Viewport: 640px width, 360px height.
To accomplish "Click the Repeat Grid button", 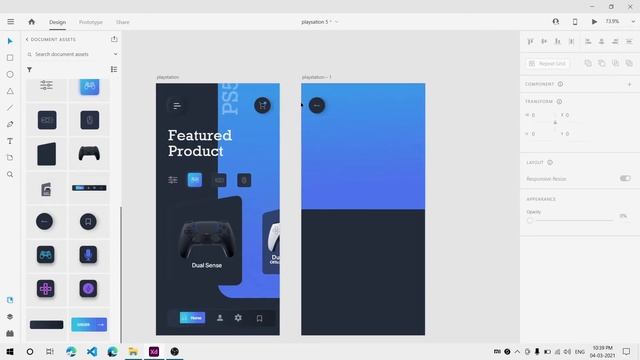I will coord(548,63).
